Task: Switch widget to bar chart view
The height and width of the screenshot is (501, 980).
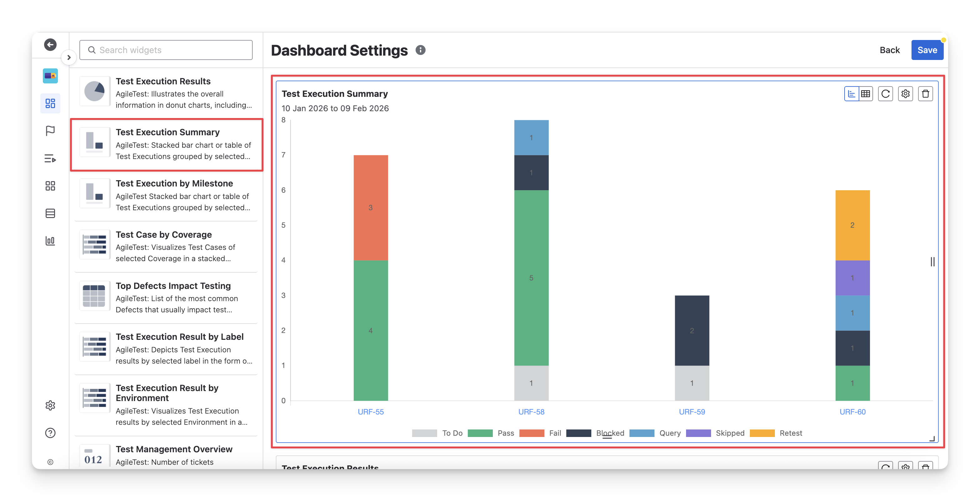Action: pos(851,94)
